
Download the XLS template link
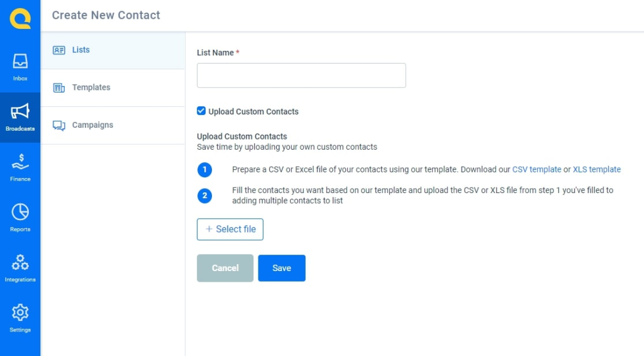[596, 169]
